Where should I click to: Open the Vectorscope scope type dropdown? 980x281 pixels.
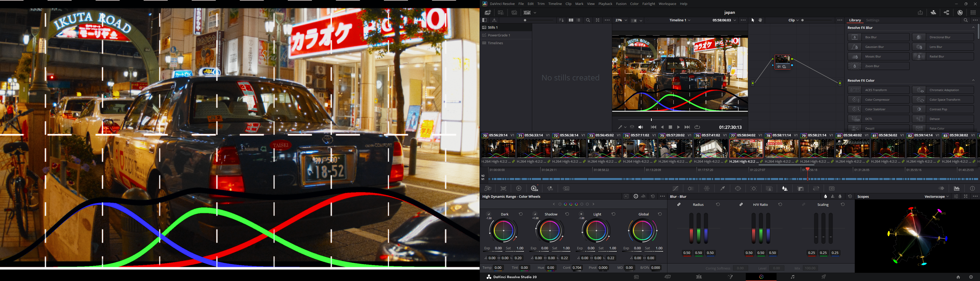tap(937, 196)
